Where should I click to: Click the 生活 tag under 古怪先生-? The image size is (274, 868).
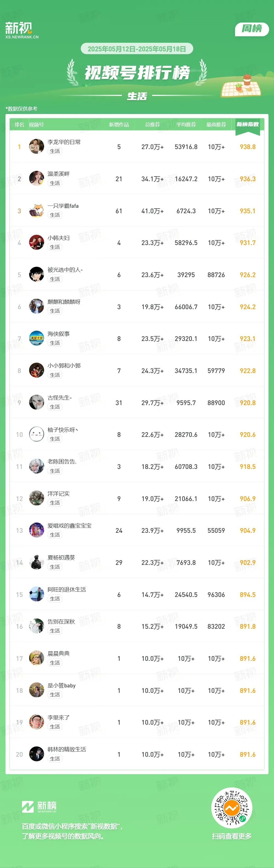pyautogui.click(x=55, y=407)
